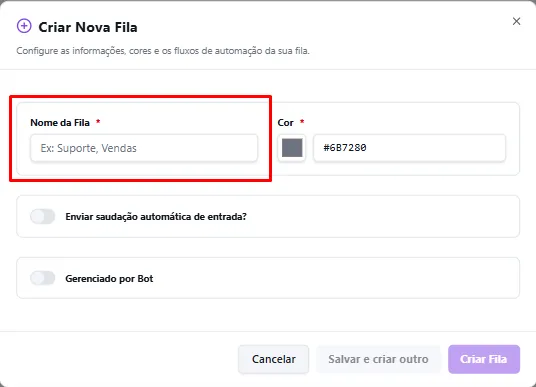Toggle Gerenciado por Bot switch
The height and width of the screenshot is (387, 536).
click(42, 278)
